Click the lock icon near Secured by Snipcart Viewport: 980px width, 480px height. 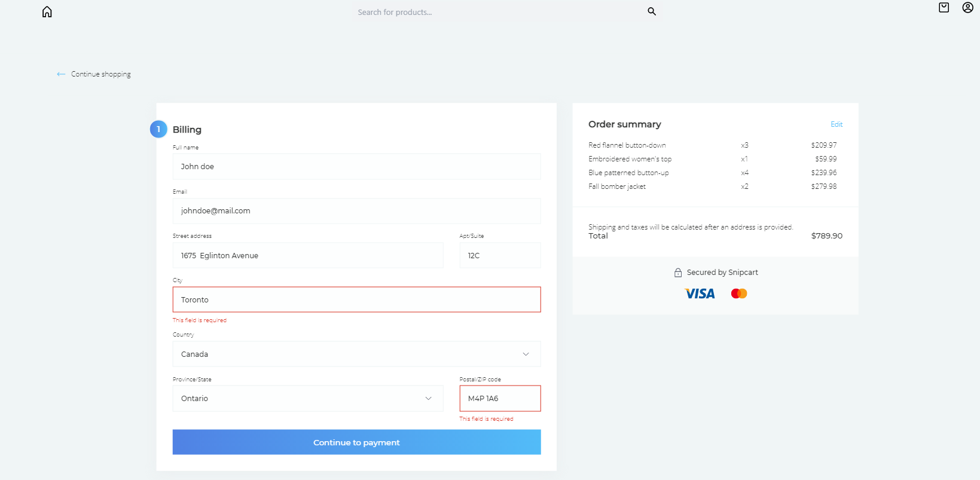click(x=677, y=272)
